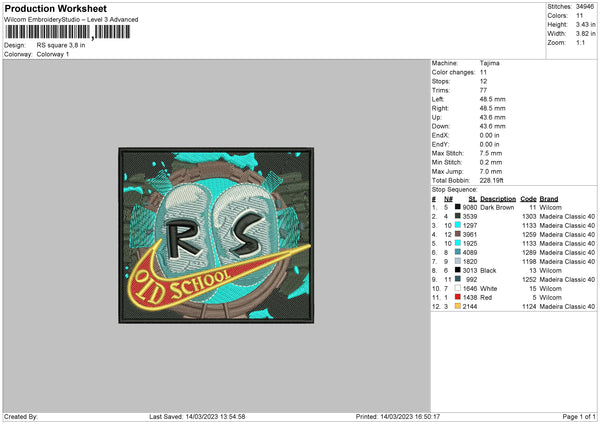The width and height of the screenshot is (600, 424).
Task: Click the 'Max Jump:' value '7.0 mm'
Action: 491,171
